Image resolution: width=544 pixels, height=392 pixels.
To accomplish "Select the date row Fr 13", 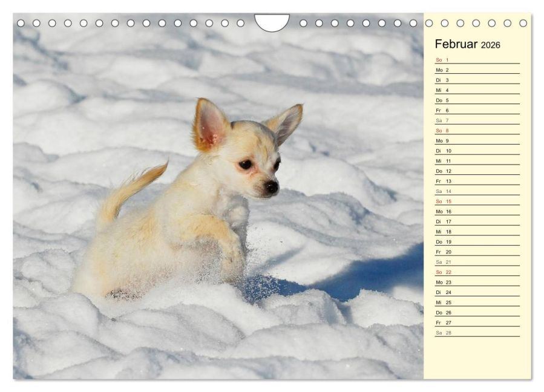I will 477,181.
